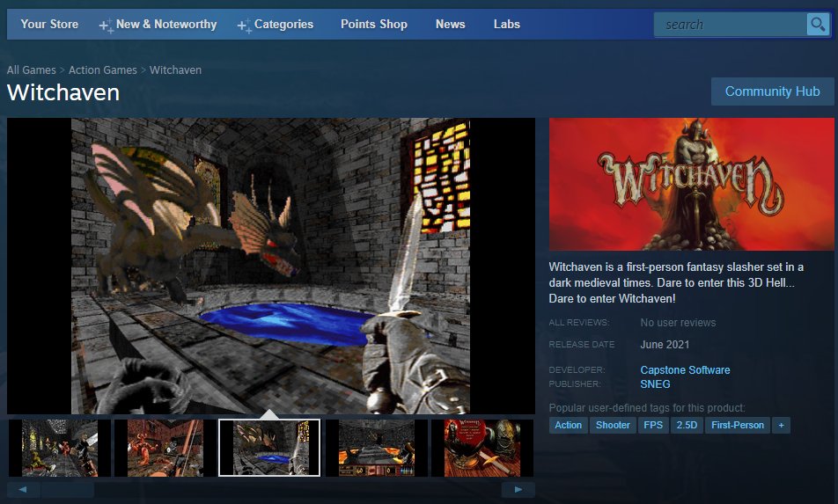Go to Points Shop
The height and width of the screenshot is (504, 838).
click(x=374, y=24)
